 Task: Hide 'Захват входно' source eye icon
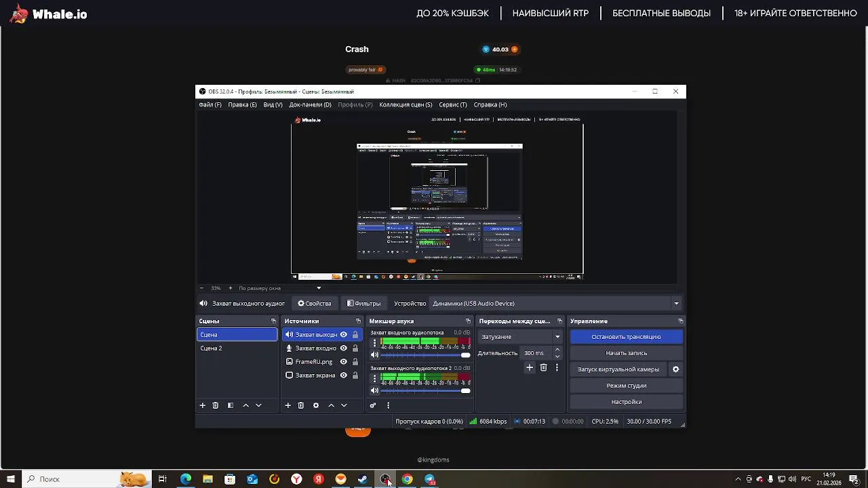(344, 348)
